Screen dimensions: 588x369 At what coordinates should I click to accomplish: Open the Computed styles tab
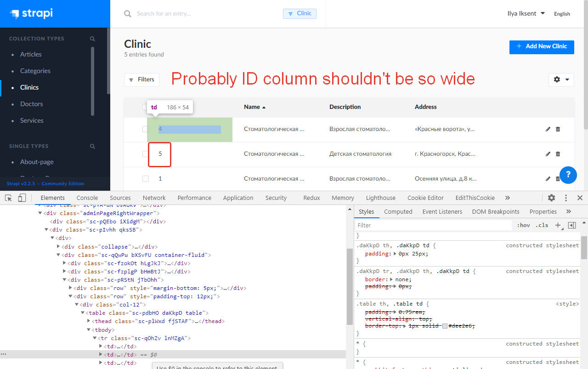coord(398,212)
